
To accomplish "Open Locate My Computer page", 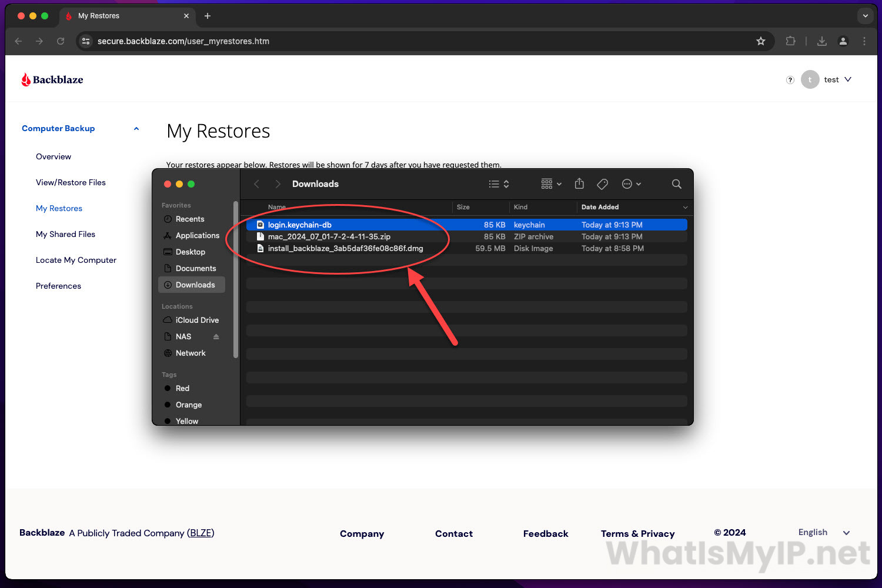I will pyautogui.click(x=76, y=260).
